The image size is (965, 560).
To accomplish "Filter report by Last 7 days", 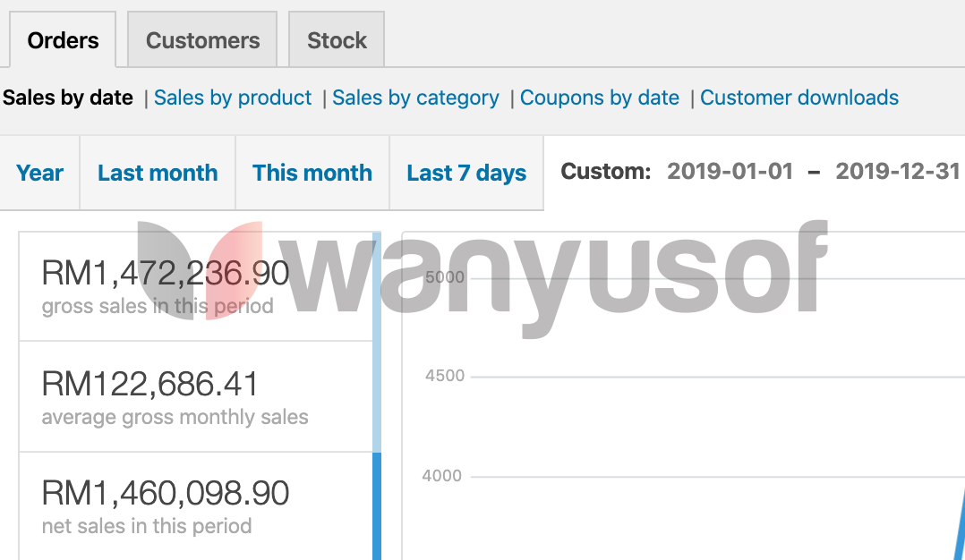I will pyautogui.click(x=466, y=173).
